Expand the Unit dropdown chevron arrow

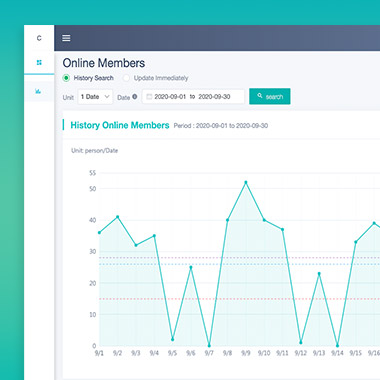[x=107, y=97]
